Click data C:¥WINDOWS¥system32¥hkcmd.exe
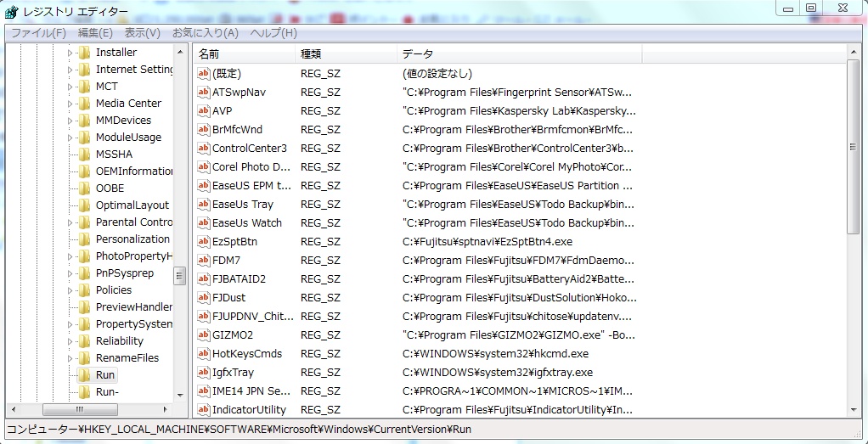Image resolution: width=868 pixels, height=444 pixels. click(495, 354)
